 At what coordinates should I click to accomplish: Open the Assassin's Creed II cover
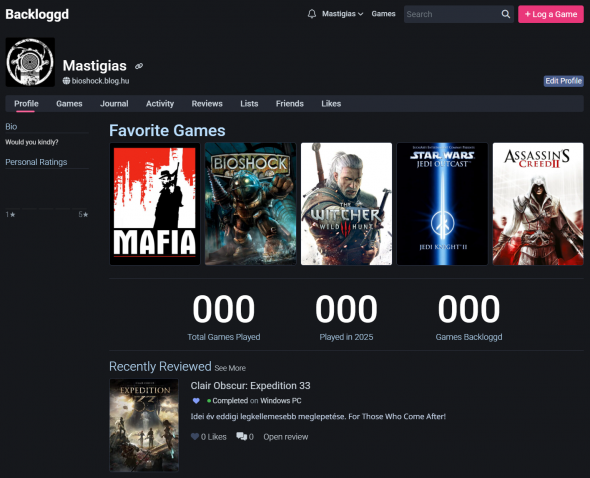pyautogui.click(x=538, y=204)
